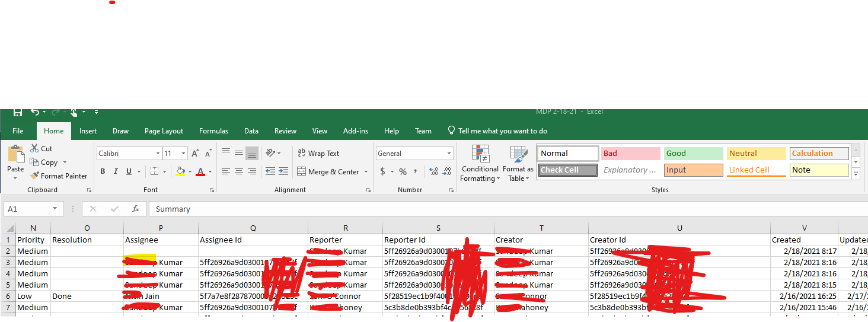
Task: Click Tell me what you want to do
Action: coord(497,131)
